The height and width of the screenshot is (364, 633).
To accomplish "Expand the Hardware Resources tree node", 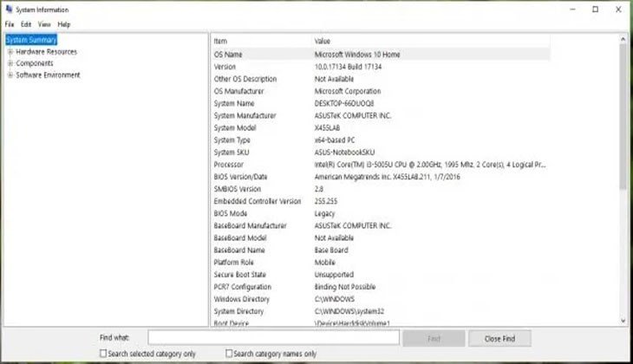I will coord(10,52).
